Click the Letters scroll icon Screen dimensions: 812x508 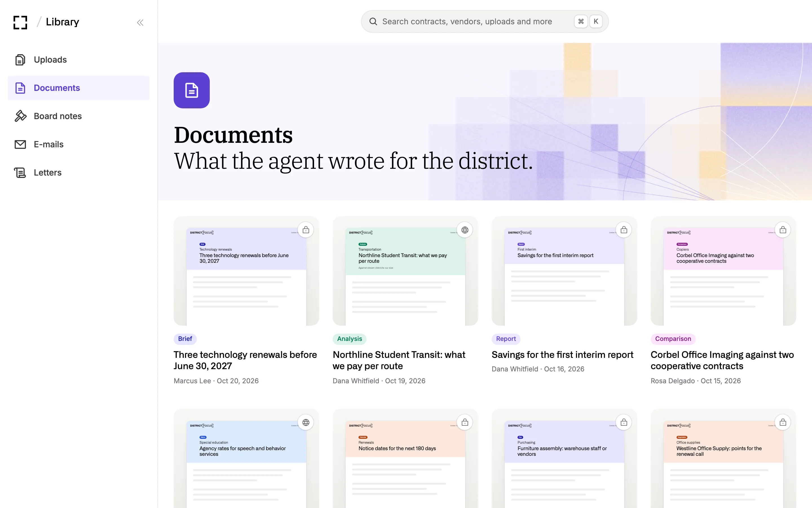coord(20,173)
